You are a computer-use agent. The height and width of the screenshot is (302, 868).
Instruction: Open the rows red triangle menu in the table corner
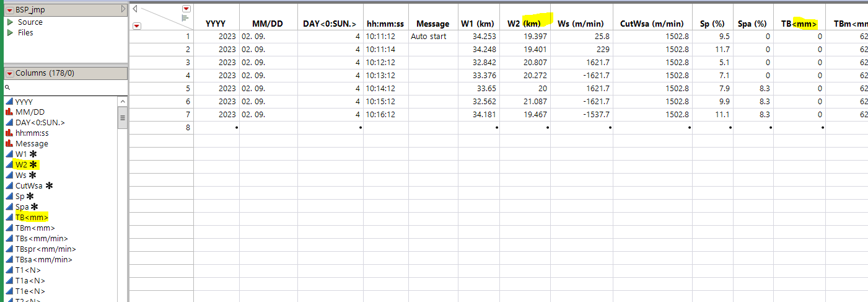[137, 25]
